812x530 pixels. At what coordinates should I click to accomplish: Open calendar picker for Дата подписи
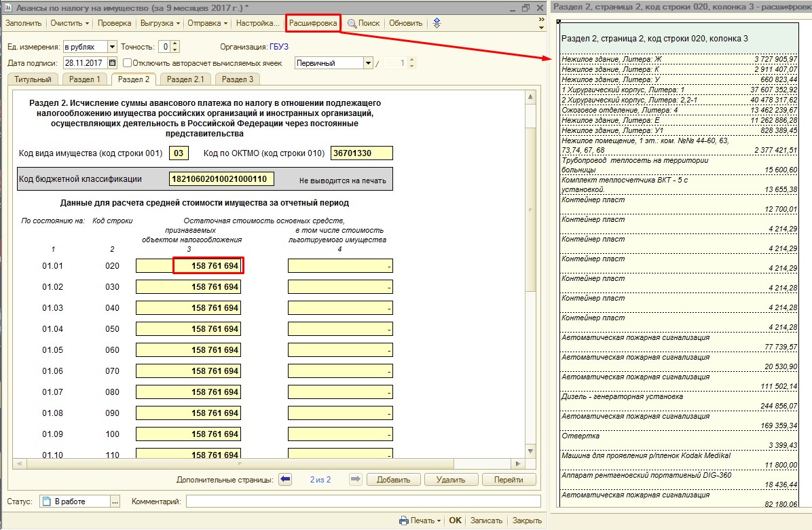coord(113,63)
